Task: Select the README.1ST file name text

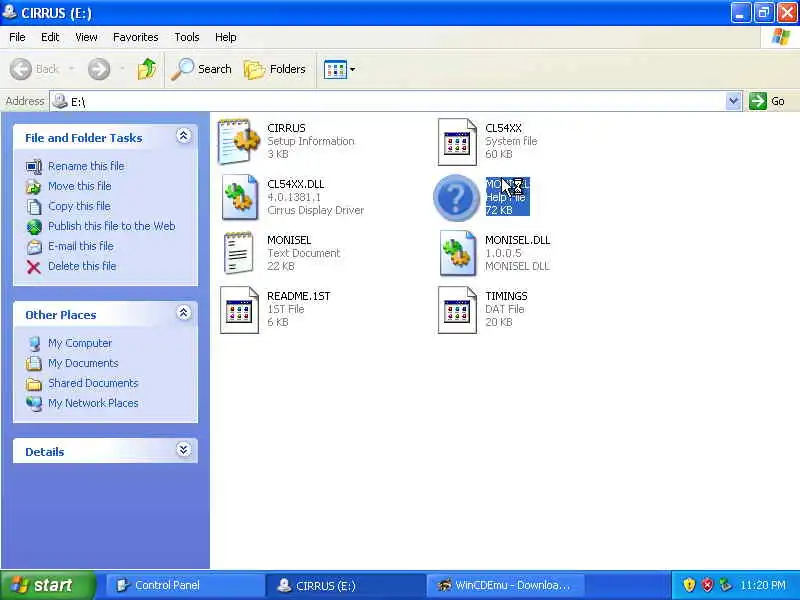Action: tap(298, 296)
